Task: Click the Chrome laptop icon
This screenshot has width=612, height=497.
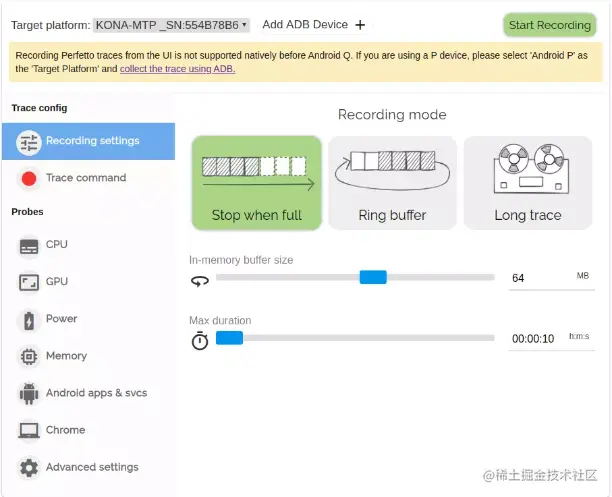Action: coord(29,431)
